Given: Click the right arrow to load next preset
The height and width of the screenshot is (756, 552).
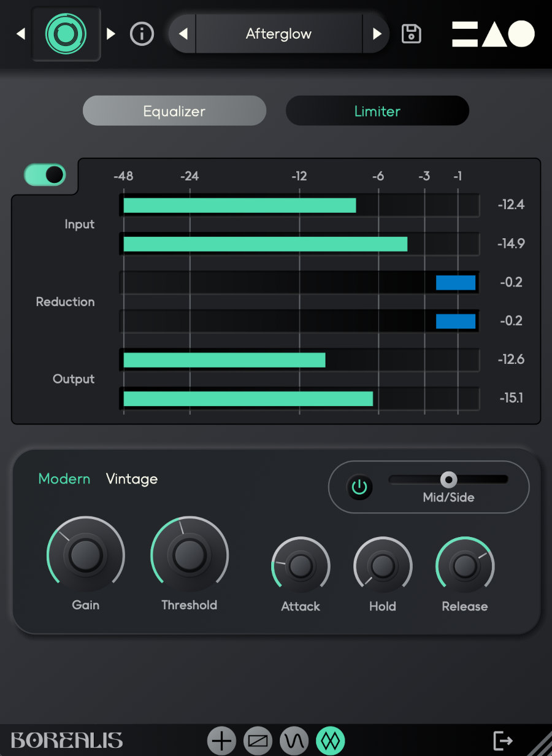Looking at the screenshot, I should tap(378, 34).
